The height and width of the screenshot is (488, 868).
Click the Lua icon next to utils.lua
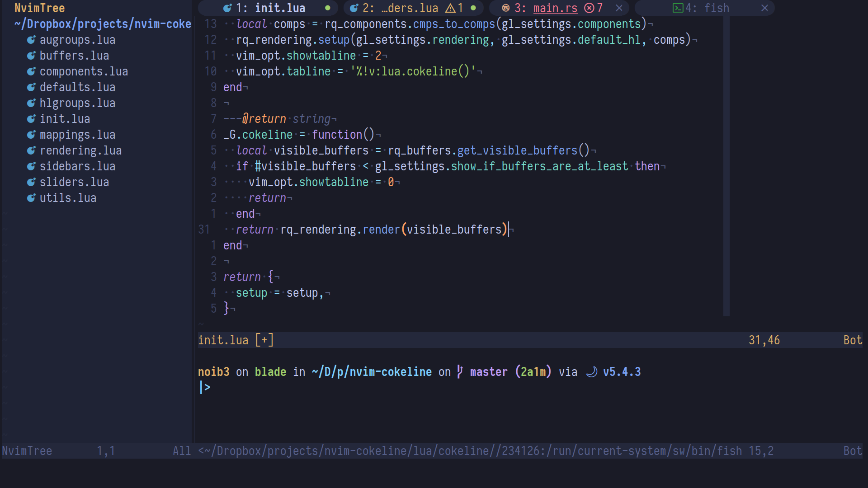click(31, 198)
